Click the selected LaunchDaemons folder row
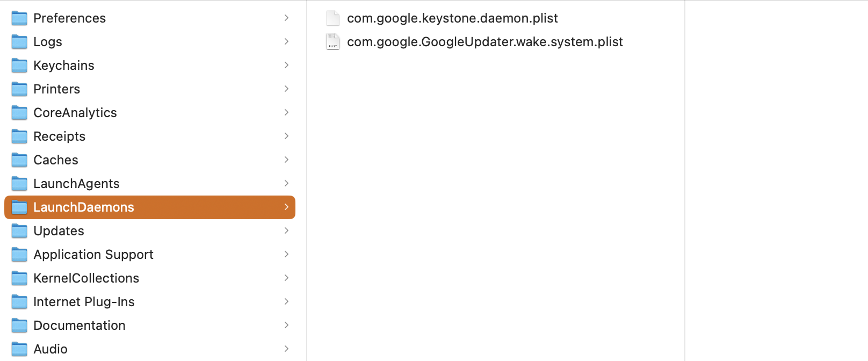The width and height of the screenshot is (868, 361). pos(149,207)
